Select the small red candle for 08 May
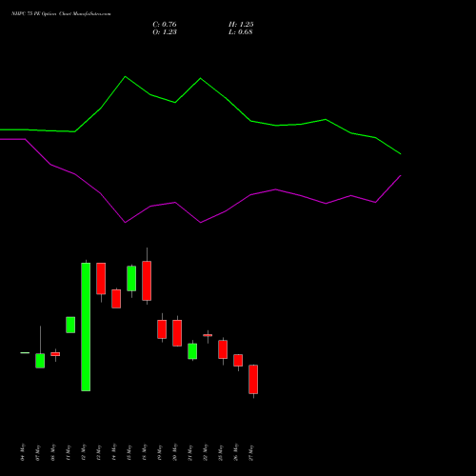Image resolution: width=476 pixels, height=476 pixels. tap(55, 354)
